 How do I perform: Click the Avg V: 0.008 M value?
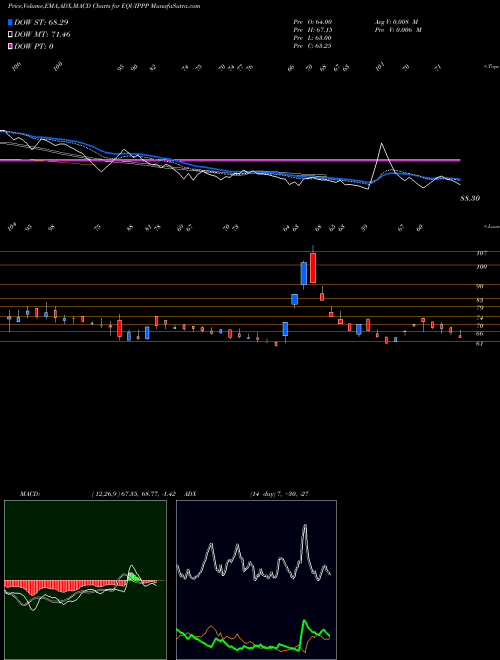tap(396, 22)
